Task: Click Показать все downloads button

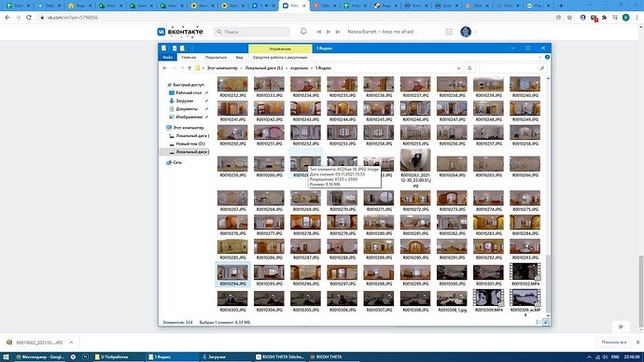Action: pyautogui.click(x=614, y=342)
